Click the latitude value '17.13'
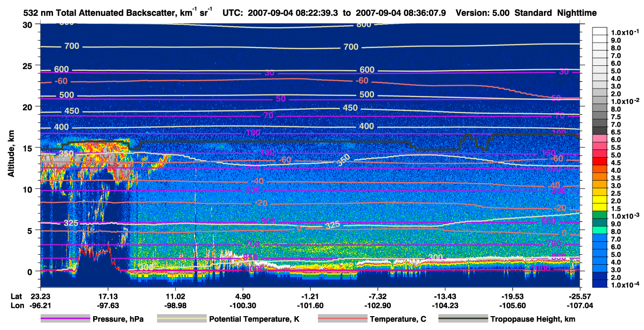 (x=107, y=296)
